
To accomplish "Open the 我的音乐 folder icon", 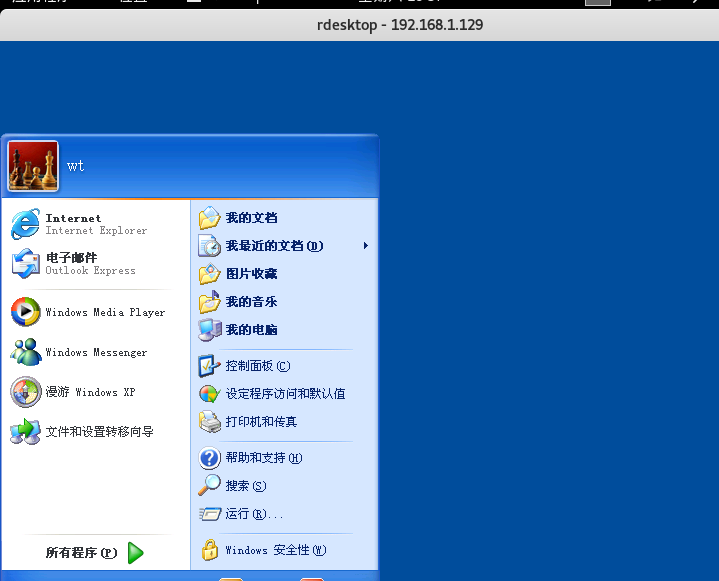I will 210,302.
